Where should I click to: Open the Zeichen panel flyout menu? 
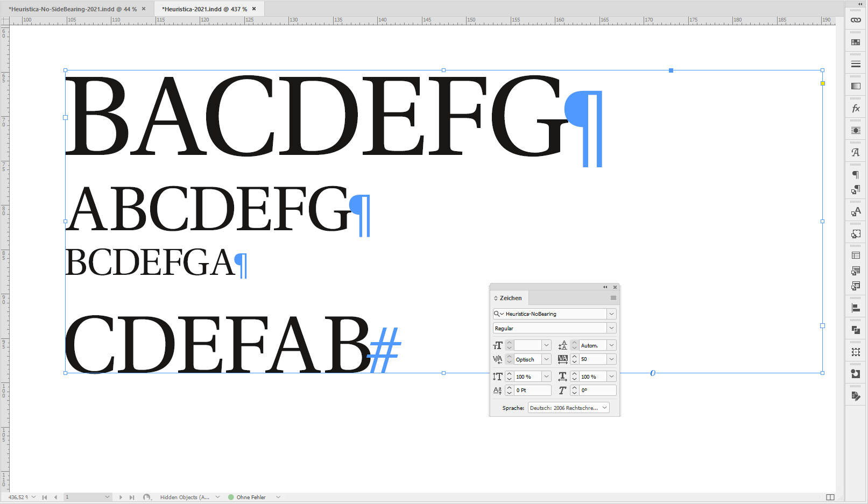(613, 297)
